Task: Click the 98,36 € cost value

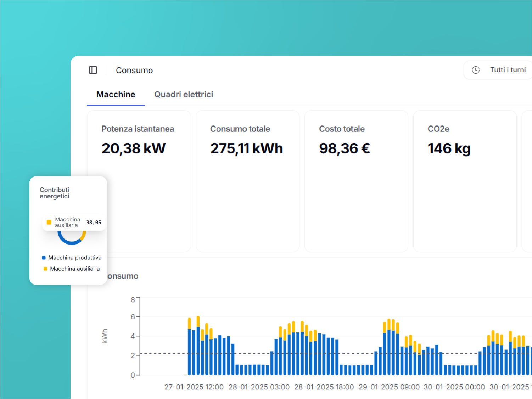Action: point(345,148)
